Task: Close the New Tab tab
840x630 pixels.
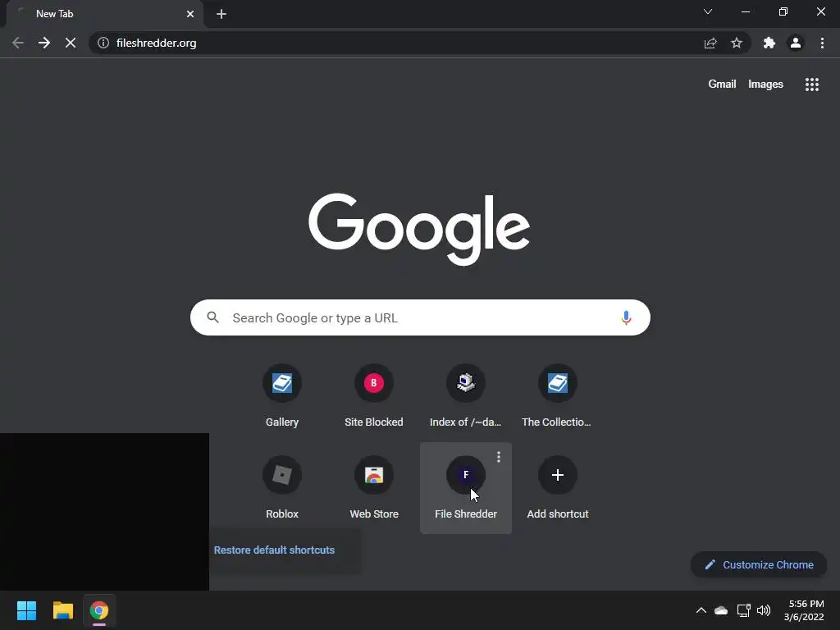Action: (190, 14)
